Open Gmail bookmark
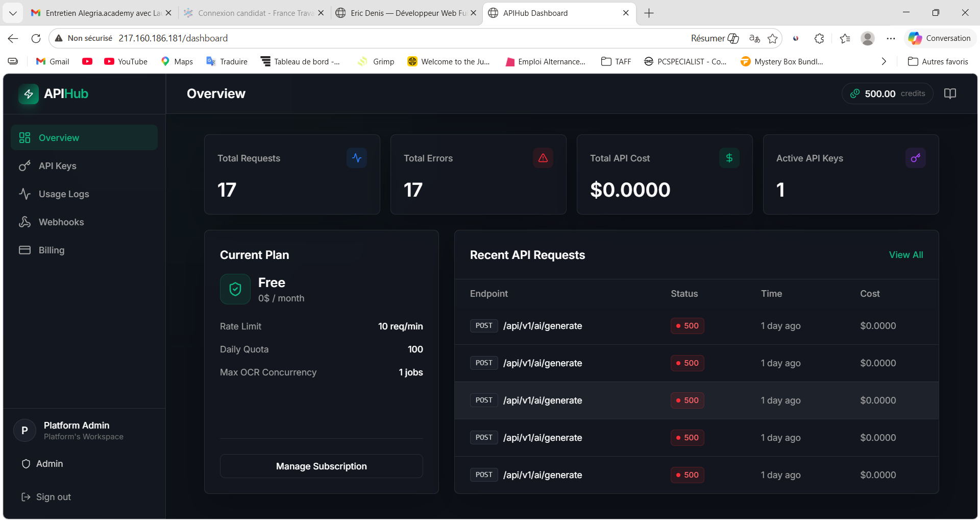This screenshot has height=521, width=980. pyautogui.click(x=53, y=61)
